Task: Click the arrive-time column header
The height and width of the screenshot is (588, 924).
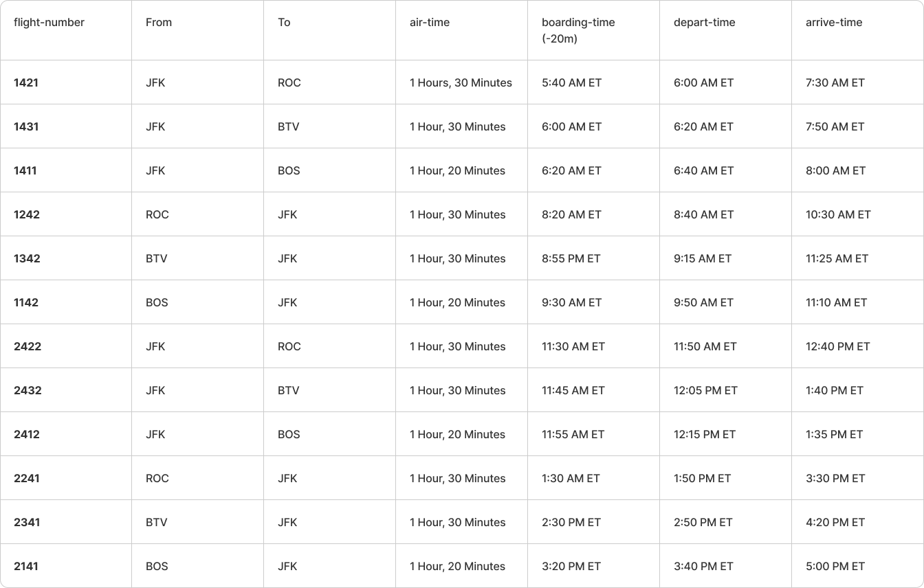Action: (833, 23)
